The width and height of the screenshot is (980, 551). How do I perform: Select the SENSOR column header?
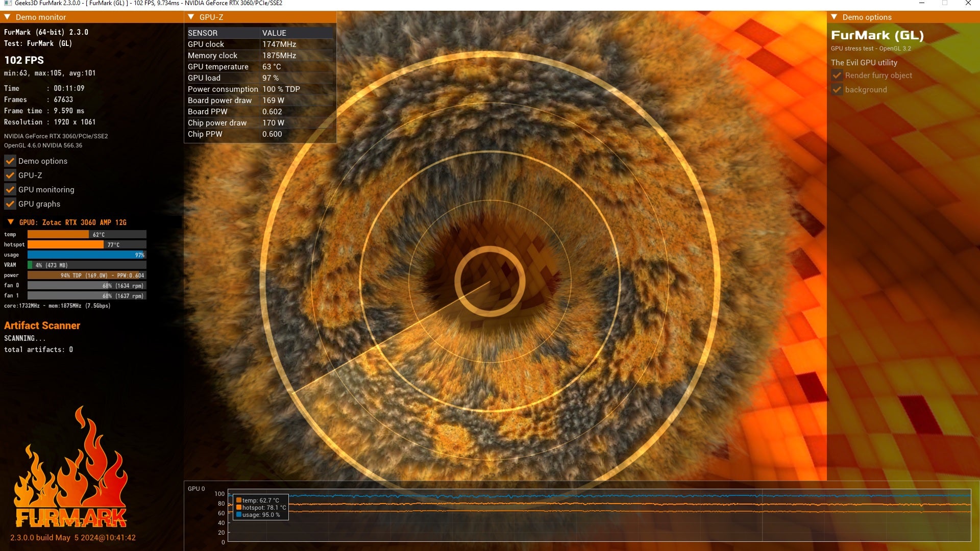tap(224, 33)
